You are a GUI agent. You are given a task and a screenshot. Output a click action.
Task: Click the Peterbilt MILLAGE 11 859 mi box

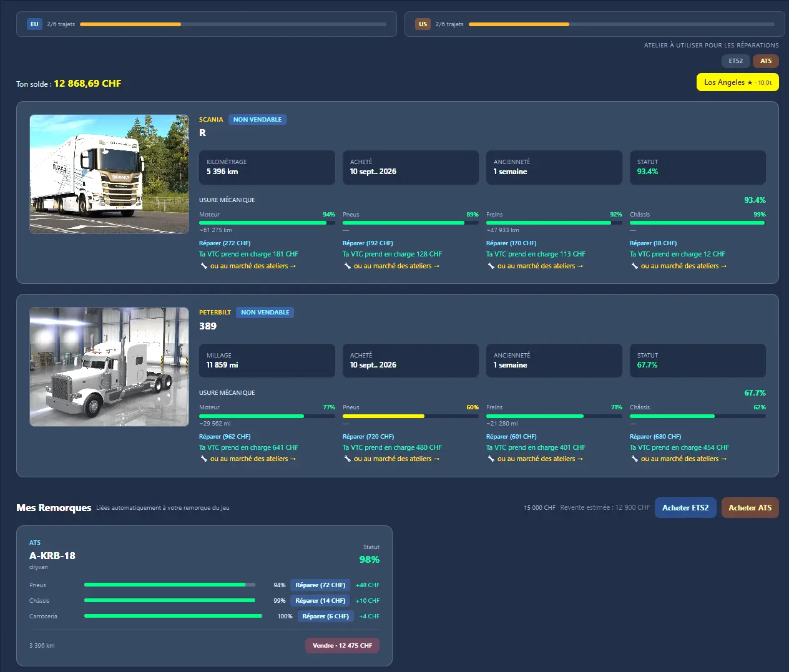(267, 361)
